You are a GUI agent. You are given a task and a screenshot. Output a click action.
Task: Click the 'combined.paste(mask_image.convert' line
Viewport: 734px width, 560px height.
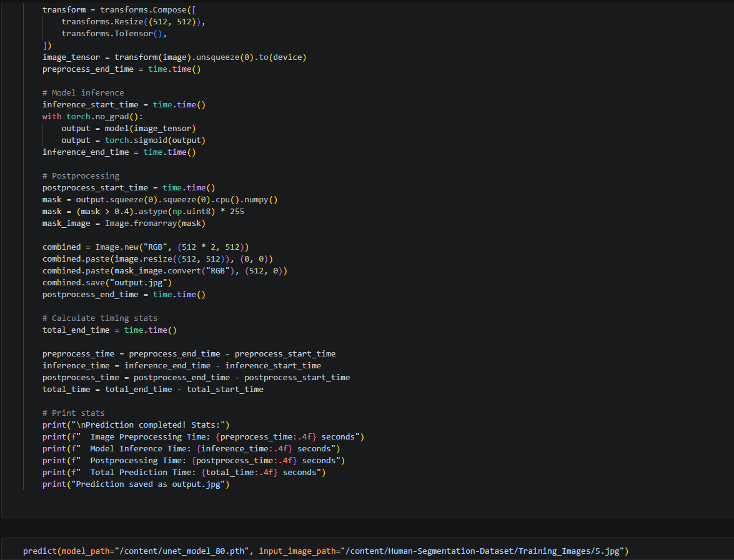click(x=165, y=271)
